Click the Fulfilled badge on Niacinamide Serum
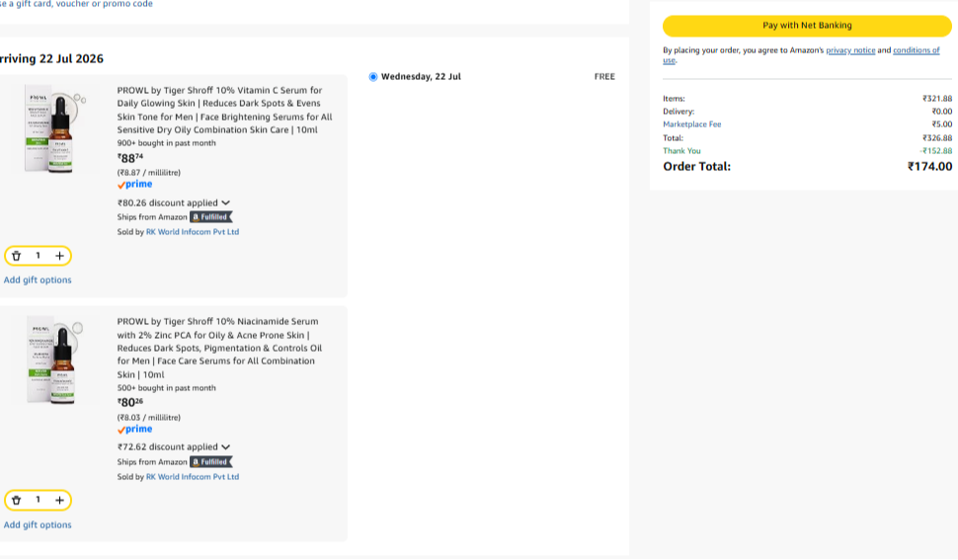 click(x=210, y=462)
